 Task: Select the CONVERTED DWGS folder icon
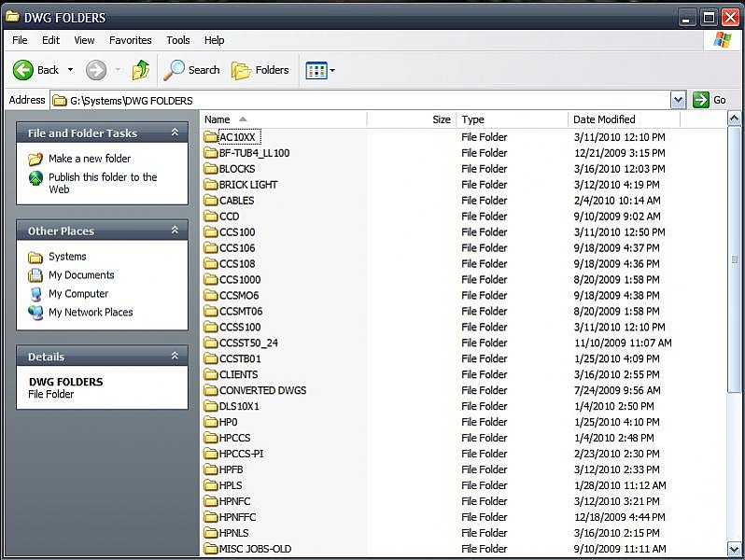pos(211,390)
